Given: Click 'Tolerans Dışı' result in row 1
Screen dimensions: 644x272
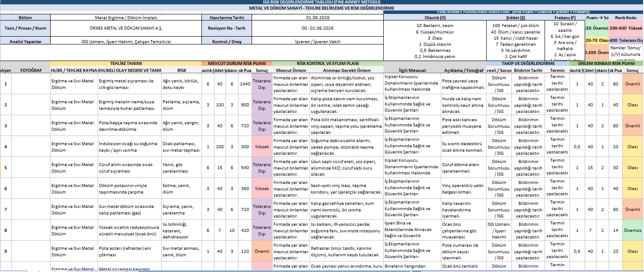Looking at the screenshot, I should [262, 84].
